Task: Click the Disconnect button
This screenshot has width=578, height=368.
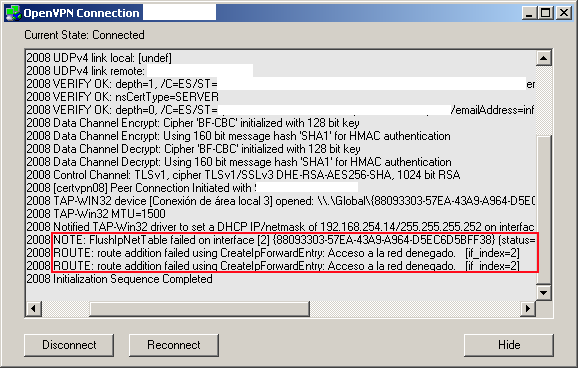Action: (x=69, y=345)
